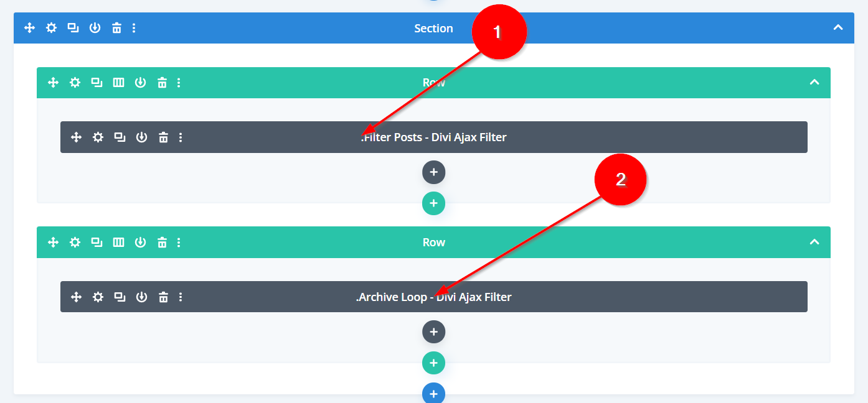Click the Filter Posts module move handle
868x403 pixels.
click(x=77, y=137)
